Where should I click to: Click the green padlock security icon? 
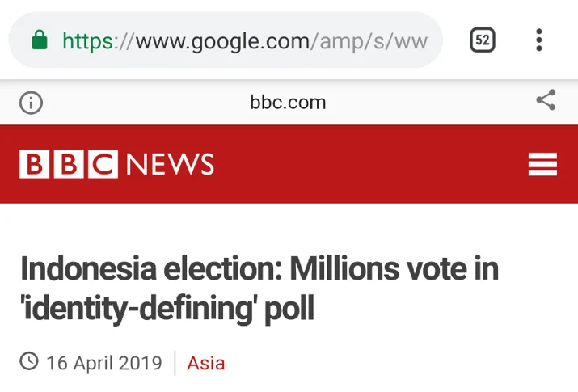pos(40,40)
